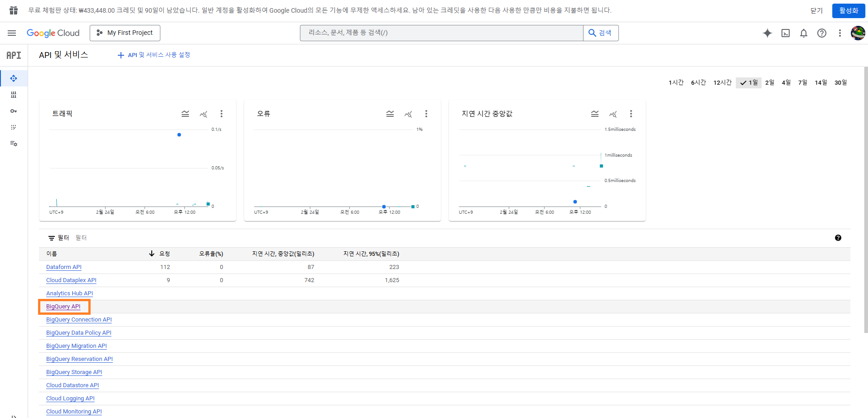Image resolution: width=868 pixels, height=418 pixels.
Task: Open the help question mark menu
Action: pos(822,33)
